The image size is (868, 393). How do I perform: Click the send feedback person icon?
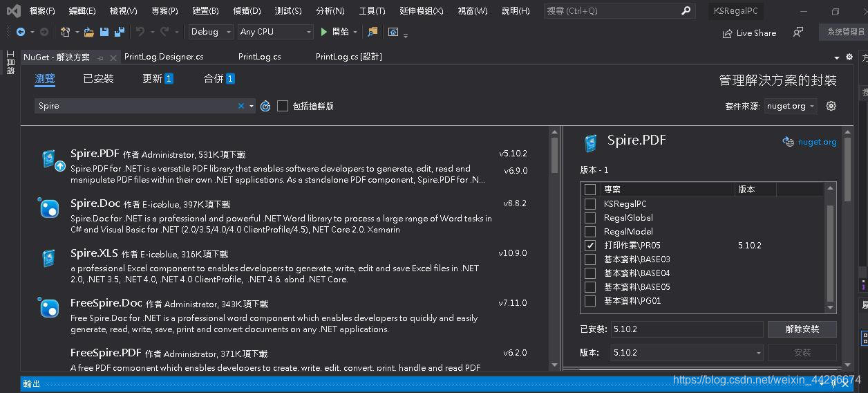[798, 32]
